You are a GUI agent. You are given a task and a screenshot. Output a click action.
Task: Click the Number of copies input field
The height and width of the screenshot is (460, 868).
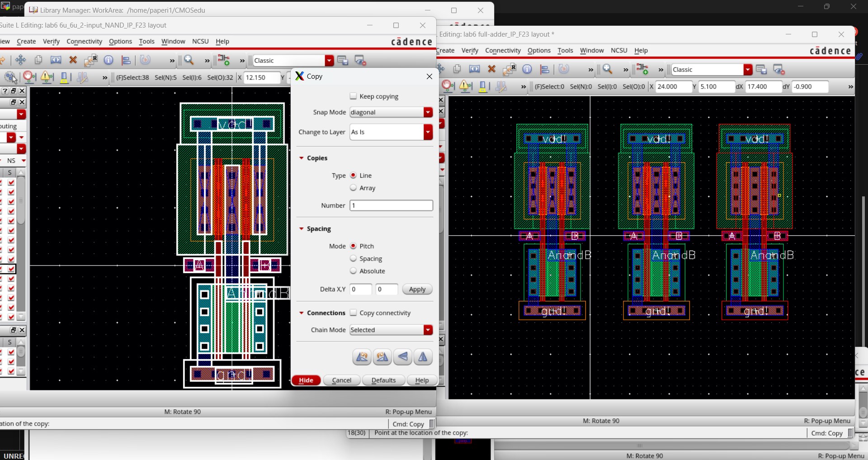391,205
